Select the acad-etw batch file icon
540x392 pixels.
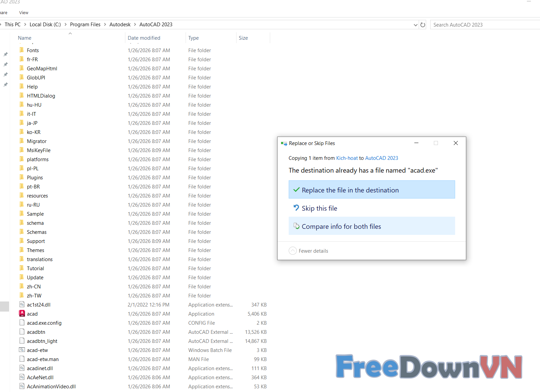(x=22, y=350)
